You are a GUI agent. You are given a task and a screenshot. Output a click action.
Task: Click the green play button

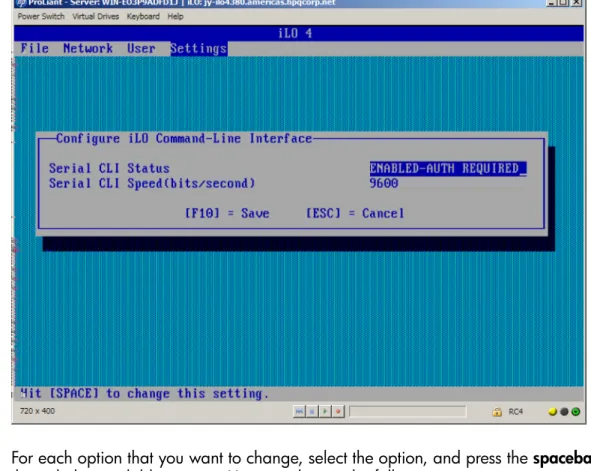[x=325, y=411]
